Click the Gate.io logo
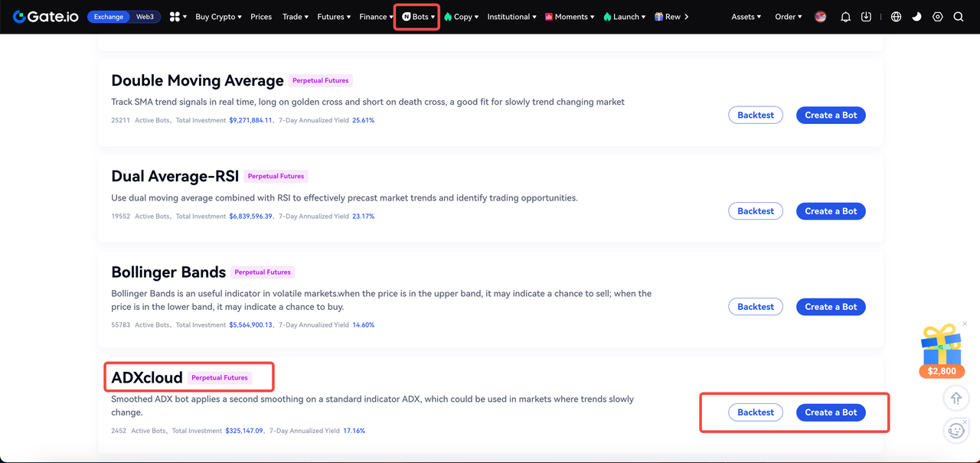980x463 pixels. click(46, 17)
